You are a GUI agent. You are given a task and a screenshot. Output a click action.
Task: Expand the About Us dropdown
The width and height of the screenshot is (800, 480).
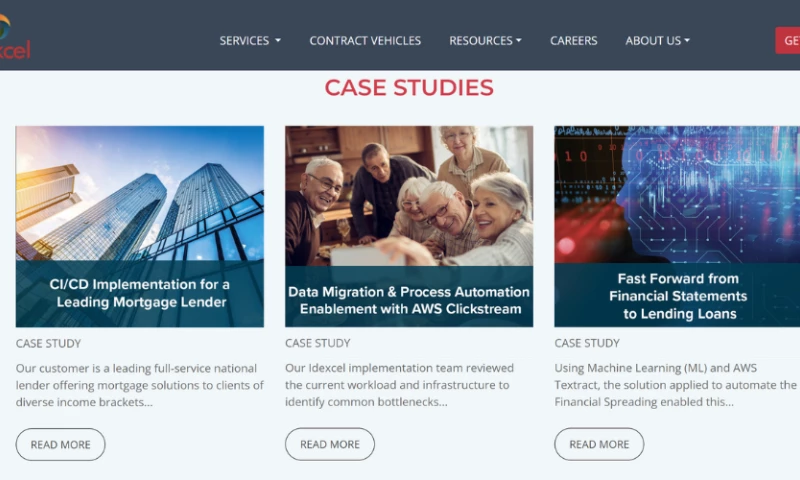[x=658, y=41]
